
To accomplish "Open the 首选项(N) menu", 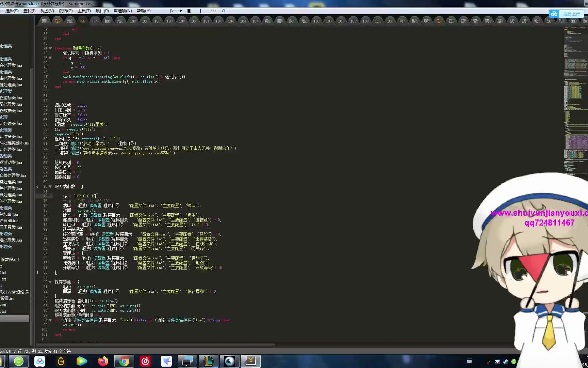I will tap(122, 11).
